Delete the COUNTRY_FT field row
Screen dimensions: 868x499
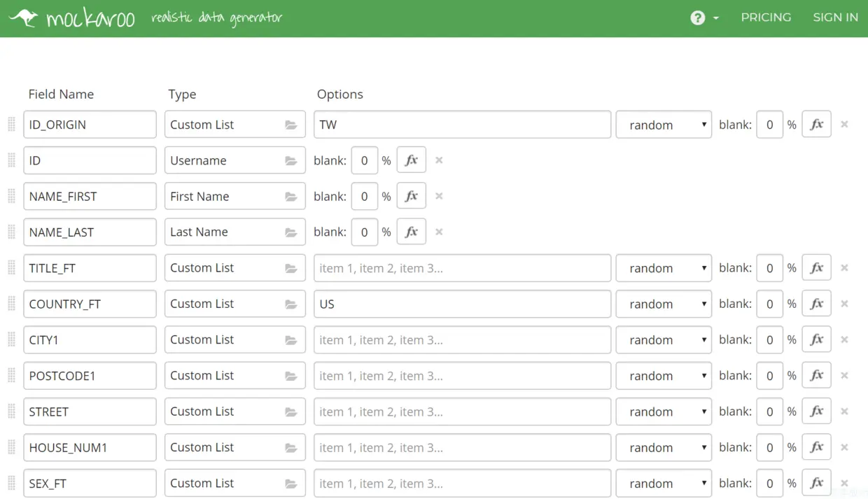coord(844,304)
